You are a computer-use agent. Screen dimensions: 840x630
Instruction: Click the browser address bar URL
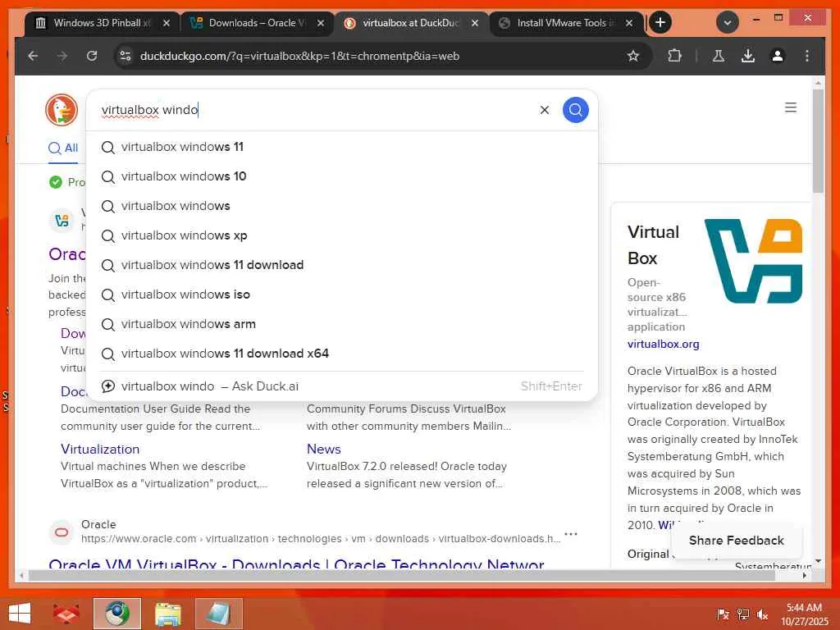299,56
